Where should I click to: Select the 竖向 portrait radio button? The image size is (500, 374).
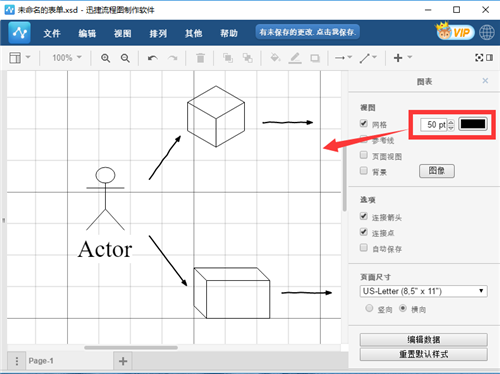(x=369, y=308)
